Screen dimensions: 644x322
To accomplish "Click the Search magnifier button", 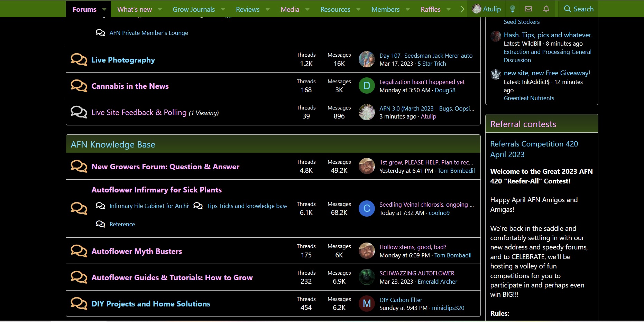I will point(579,9).
